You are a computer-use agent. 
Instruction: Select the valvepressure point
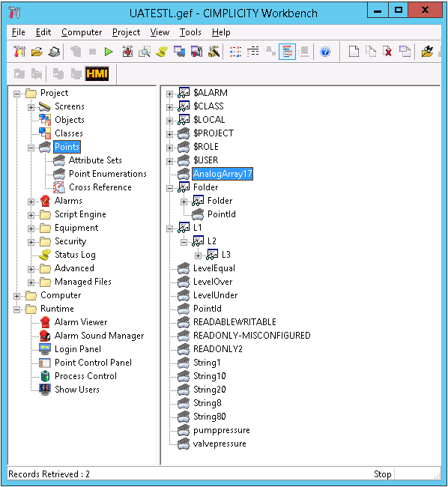point(220,444)
